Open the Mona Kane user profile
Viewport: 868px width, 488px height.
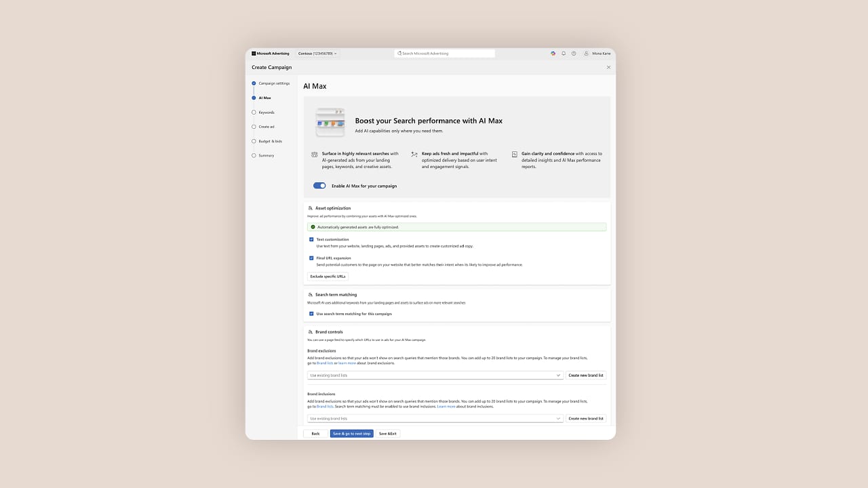coord(597,54)
